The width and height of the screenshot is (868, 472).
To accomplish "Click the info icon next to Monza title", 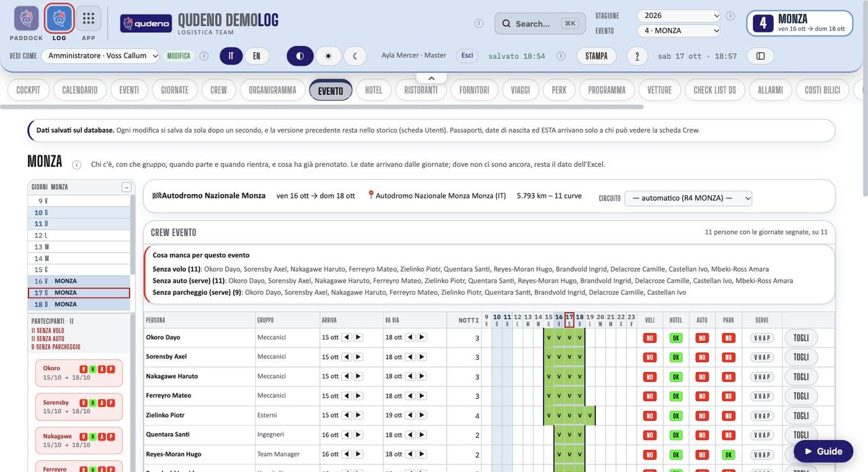I will [x=77, y=164].
